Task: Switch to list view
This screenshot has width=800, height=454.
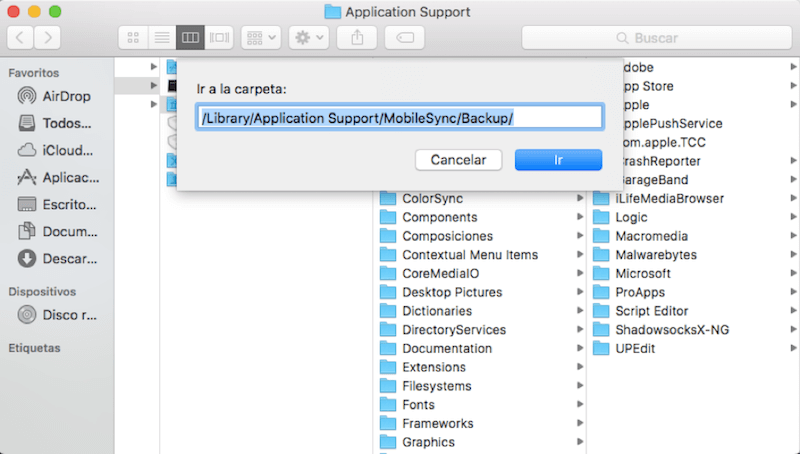Action: pyautogui.click(x=162, y=38)
